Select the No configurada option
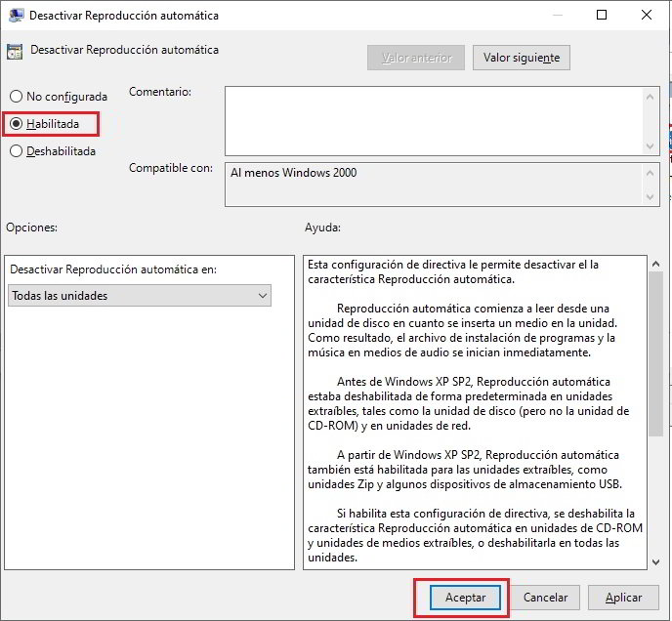Viewport: 672px width, 621px height. 16,97
